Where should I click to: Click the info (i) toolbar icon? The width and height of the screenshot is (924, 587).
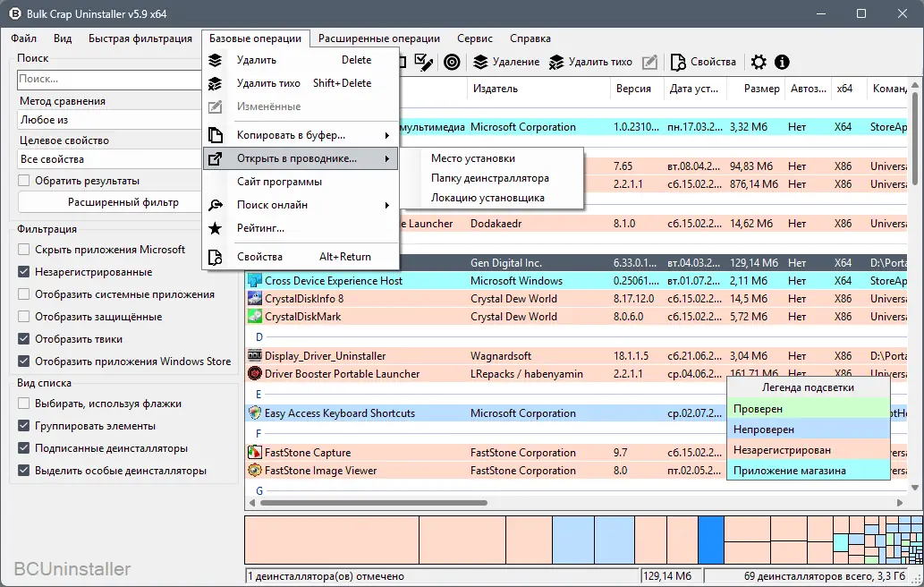tap(782, 62)
